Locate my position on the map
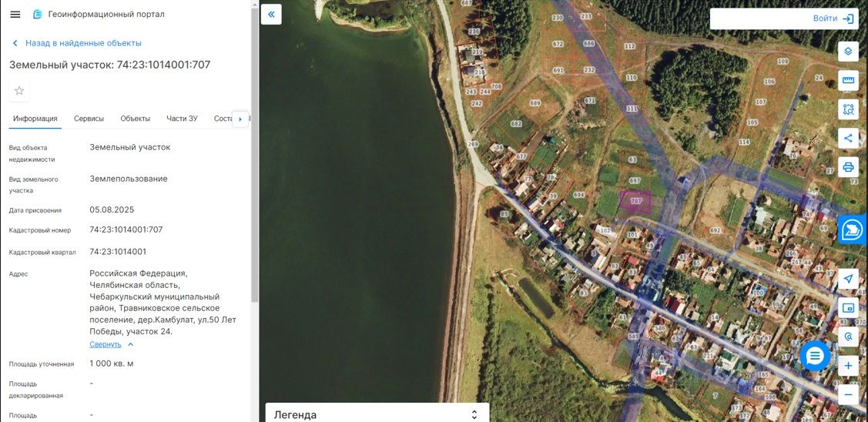Viewport: 868px width, 422px height. point(848,279)
